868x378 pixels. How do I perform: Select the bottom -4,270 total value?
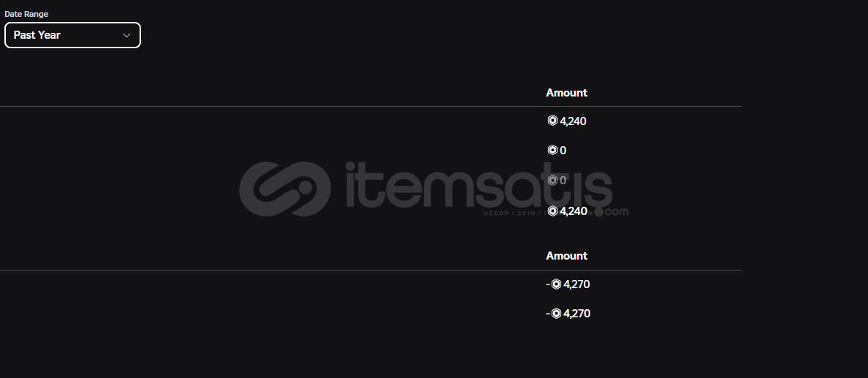click(576, 314)
